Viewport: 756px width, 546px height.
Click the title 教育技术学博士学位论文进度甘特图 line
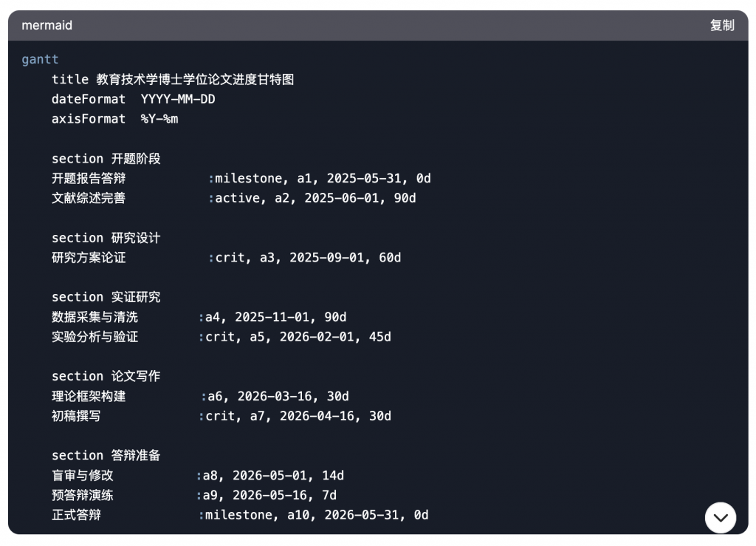(173, 79)
